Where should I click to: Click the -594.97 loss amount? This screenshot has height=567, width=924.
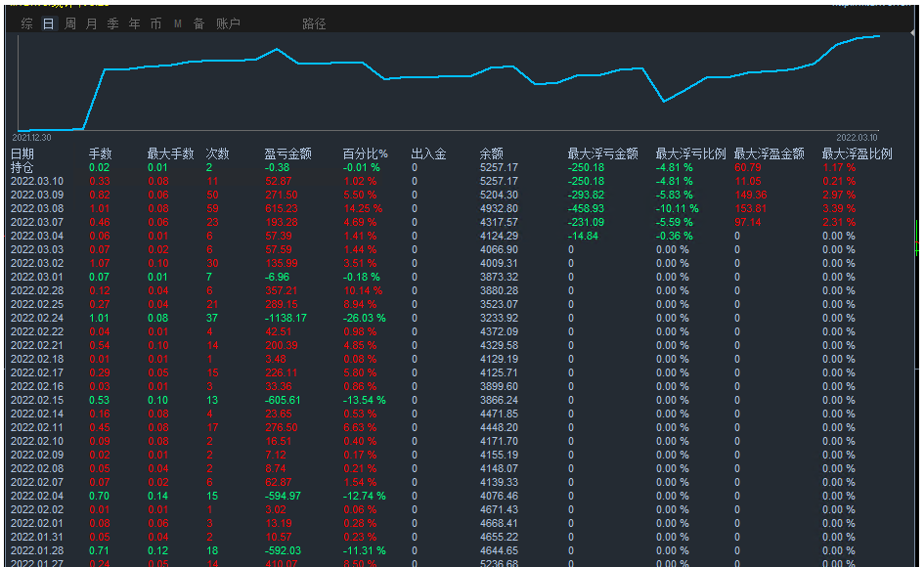[x=283, y=496]
